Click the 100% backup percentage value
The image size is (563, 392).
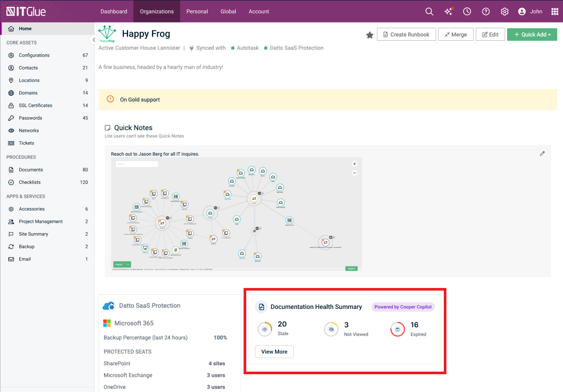(220, 338)
